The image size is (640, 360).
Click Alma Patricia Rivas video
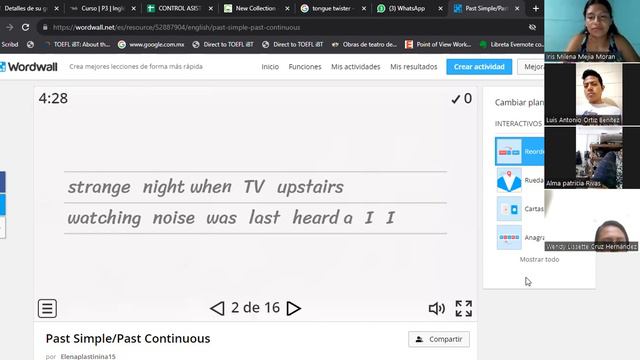point(592,157)
